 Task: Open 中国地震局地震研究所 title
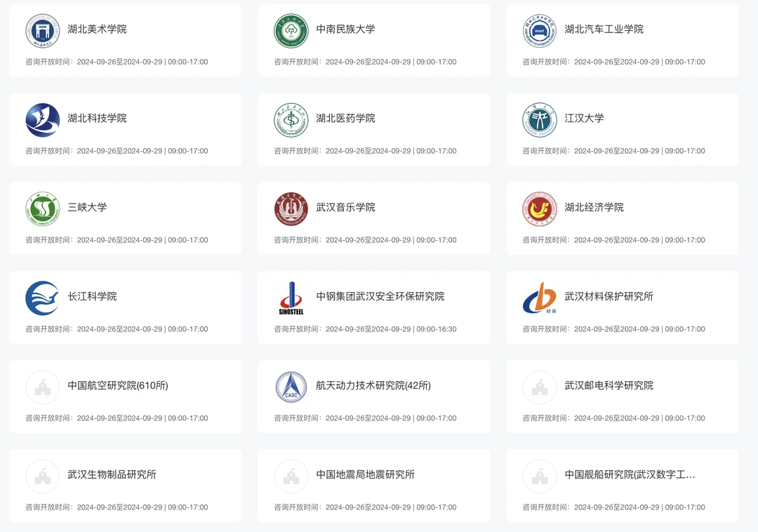(366, 474)
